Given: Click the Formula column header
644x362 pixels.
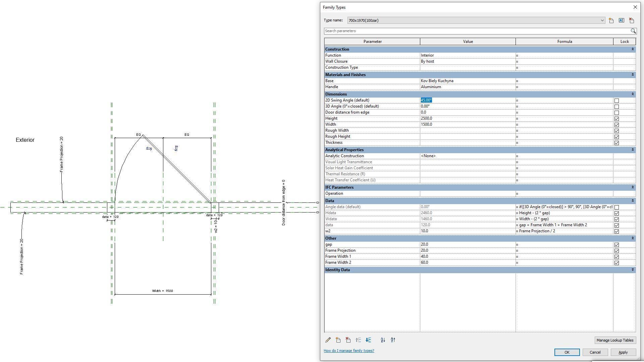Looking at the screenshot, I should point(565,42).
